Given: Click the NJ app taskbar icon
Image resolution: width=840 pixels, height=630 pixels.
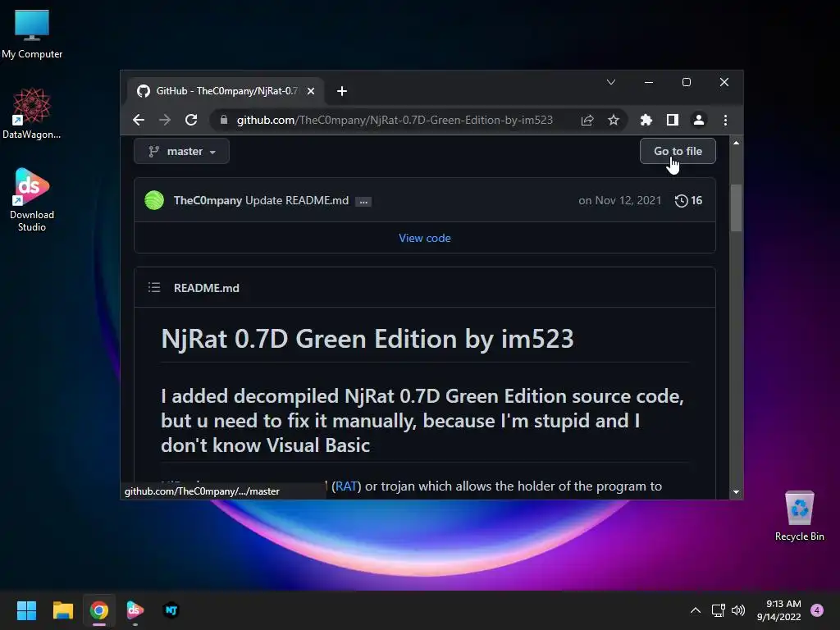Looking at the screenshot, I should [x=171, y=610].
